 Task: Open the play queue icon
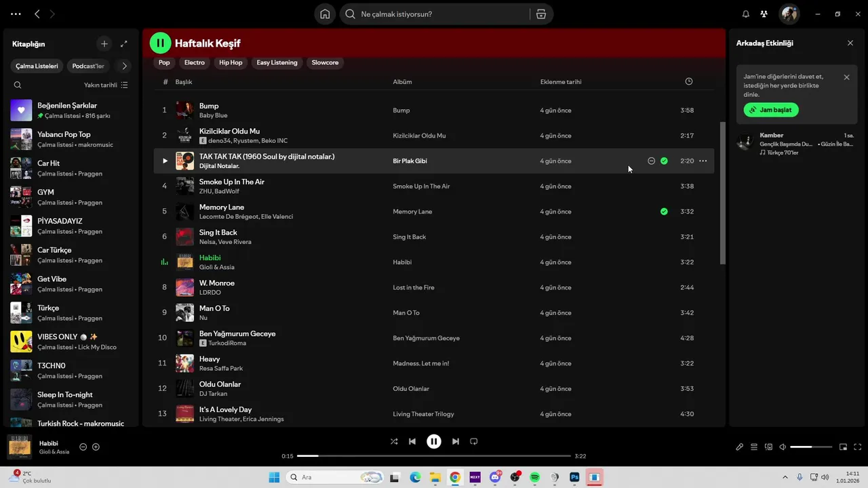pyautogui.click(x=754, y=447)
